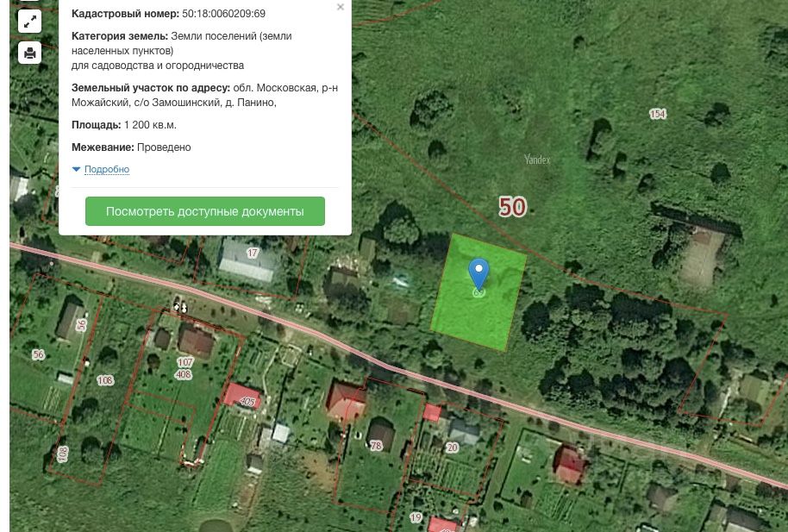
Task: Select parcel label 154 on map
Action: (657, 114)
